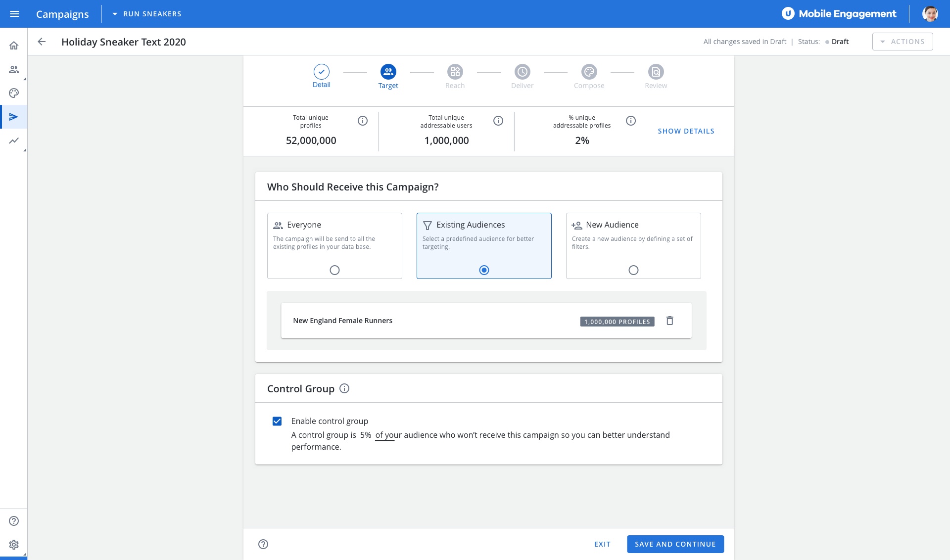Go to the Target step
This screenshot has width=950, height=560.
pos(388,76)
